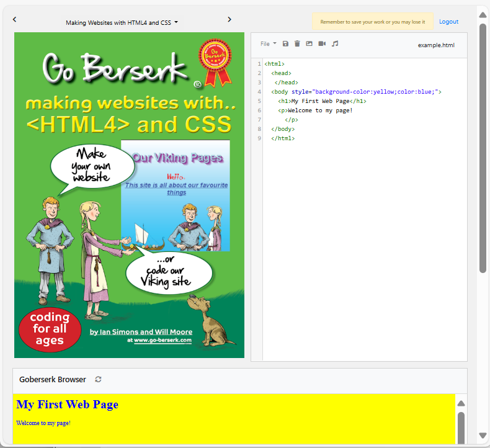
Task: Click the save reminder notice
Action: [x=373, y=22]
